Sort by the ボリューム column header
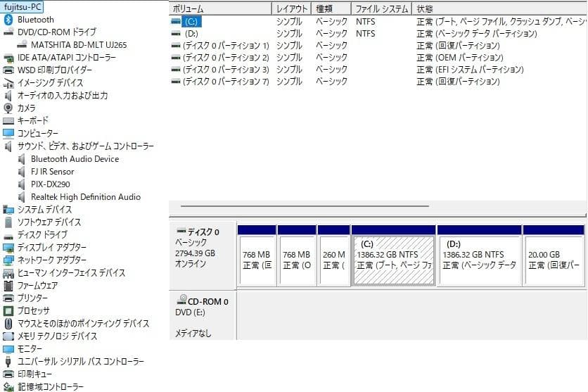 (220, 8)
